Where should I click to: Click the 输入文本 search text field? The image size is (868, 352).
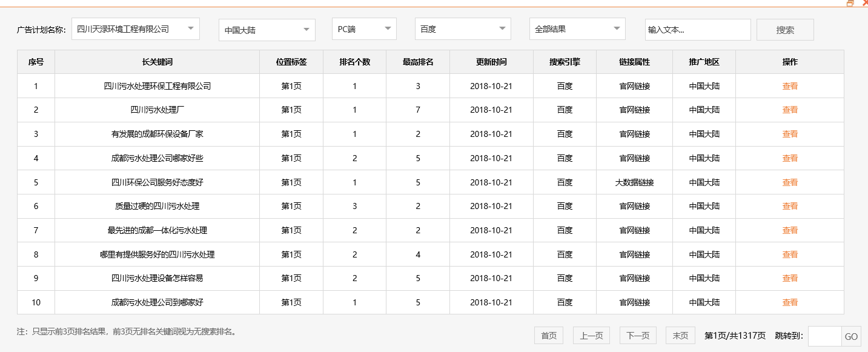697,29
